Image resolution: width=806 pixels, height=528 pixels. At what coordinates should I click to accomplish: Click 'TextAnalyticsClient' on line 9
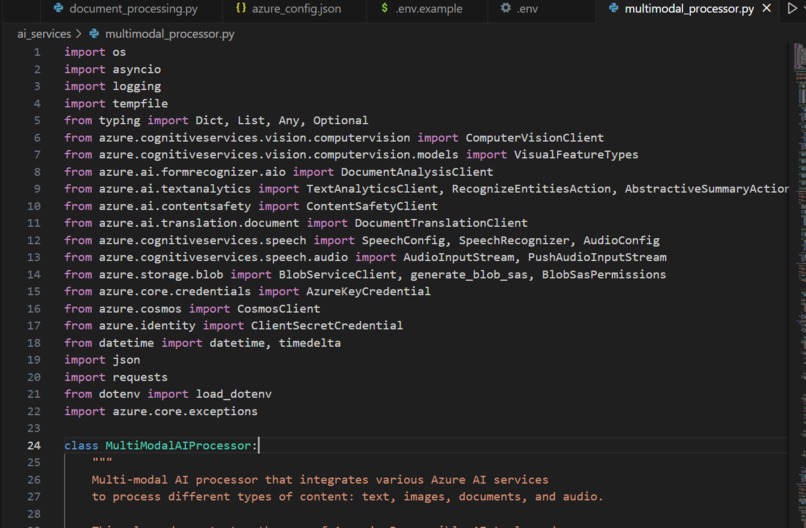(x=372, y=189)
